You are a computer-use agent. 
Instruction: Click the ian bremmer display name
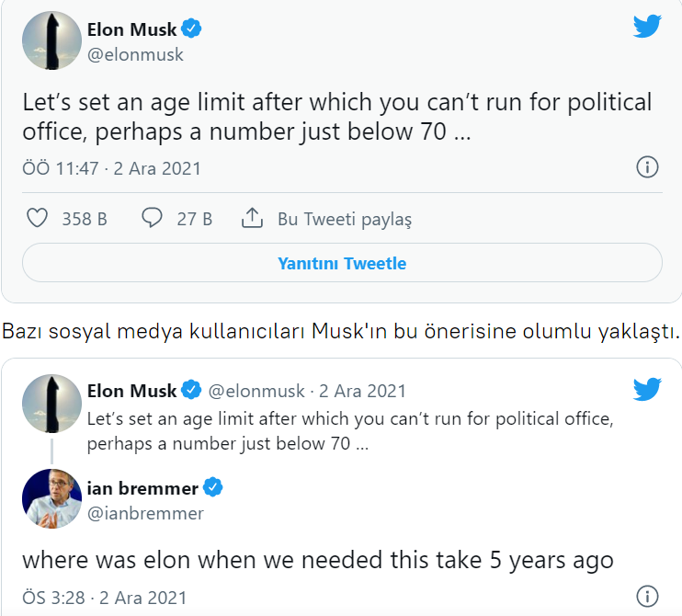[142, 487]
